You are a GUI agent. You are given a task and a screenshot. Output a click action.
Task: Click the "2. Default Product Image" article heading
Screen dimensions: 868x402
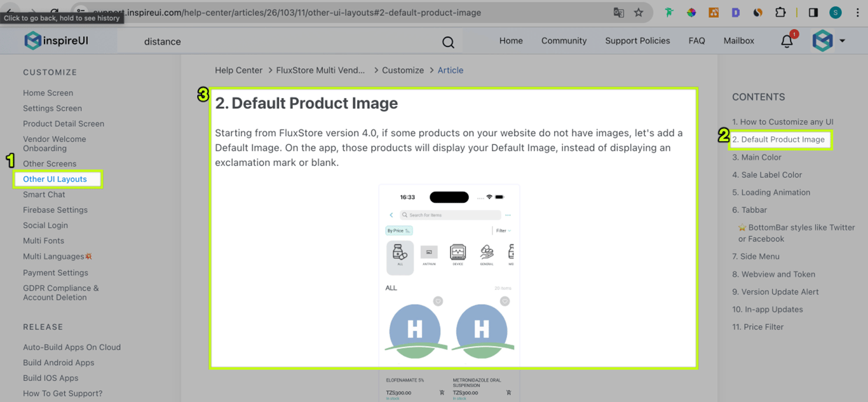pyautogui.click(x=306, y=103)
